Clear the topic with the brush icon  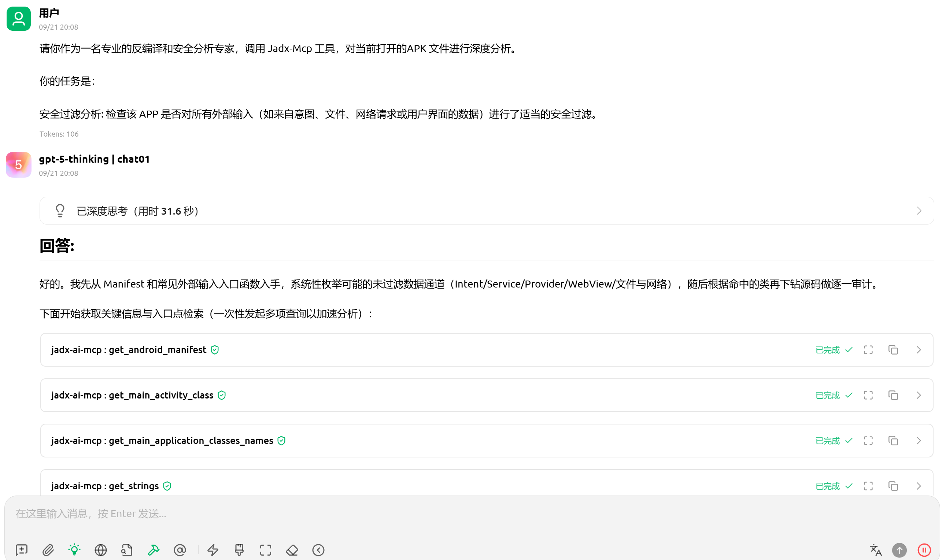(239, 550)
